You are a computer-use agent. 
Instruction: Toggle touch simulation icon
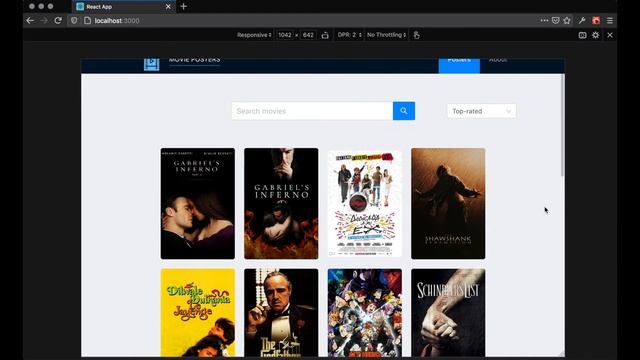[x=416, y=35]
